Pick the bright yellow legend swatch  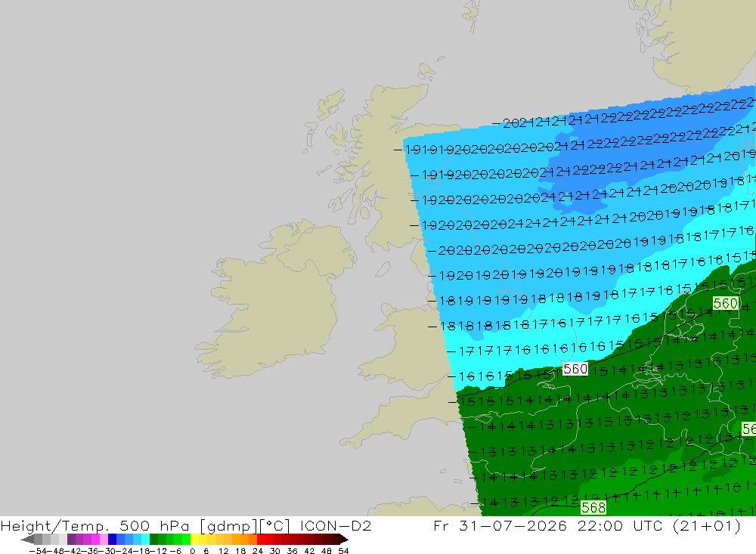pos(195,539)
